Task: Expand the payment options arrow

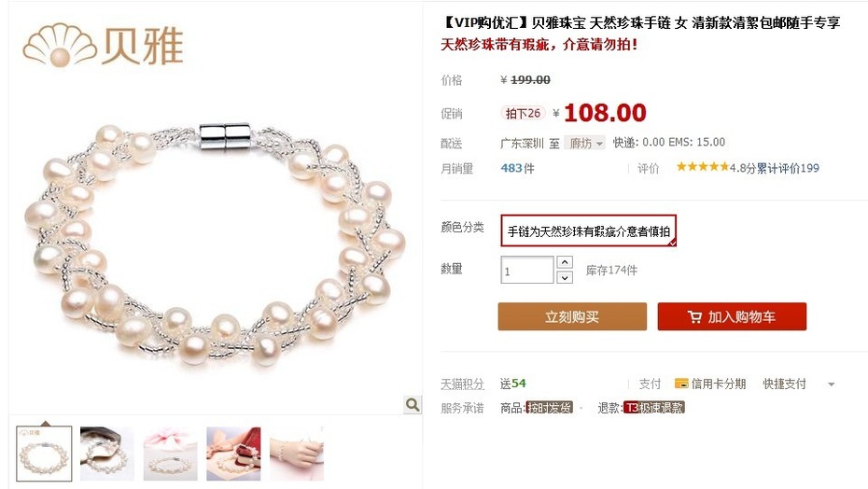Action: 831,384
